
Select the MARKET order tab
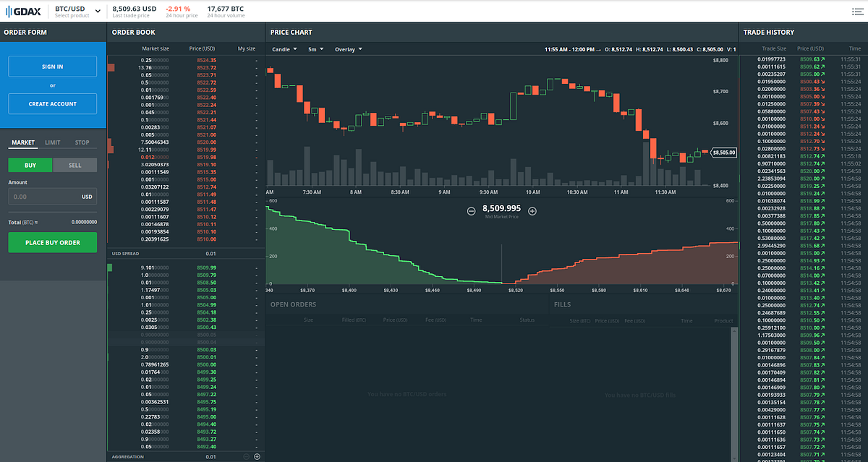click(22, 142)
